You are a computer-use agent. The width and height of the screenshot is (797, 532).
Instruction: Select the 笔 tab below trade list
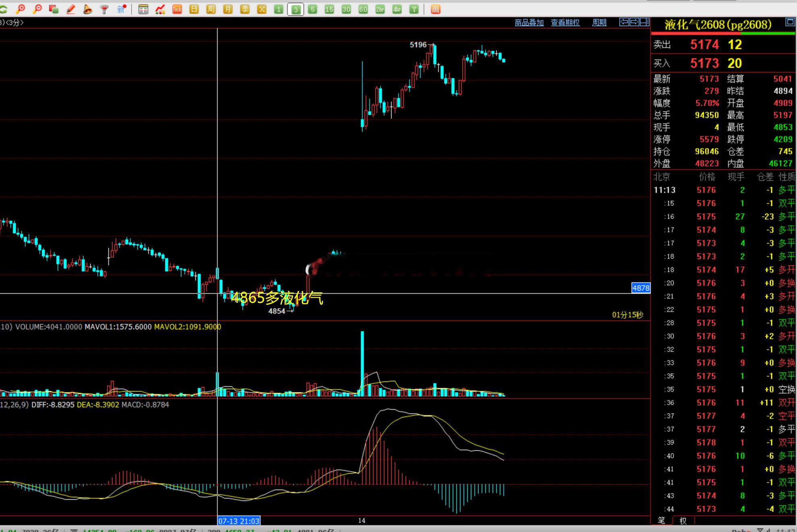[x=661, y=520]
